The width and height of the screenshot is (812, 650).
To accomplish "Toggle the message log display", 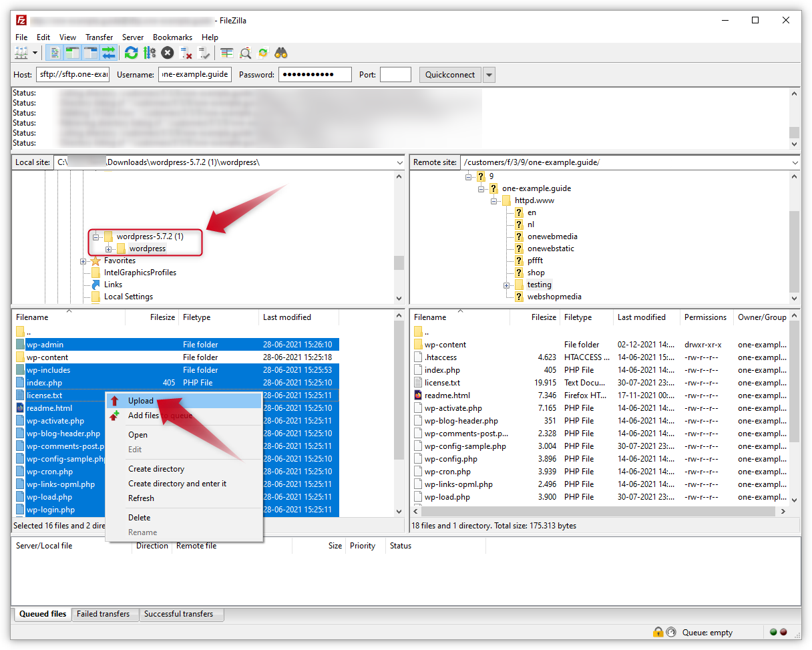I will click(x=55, y=53).
